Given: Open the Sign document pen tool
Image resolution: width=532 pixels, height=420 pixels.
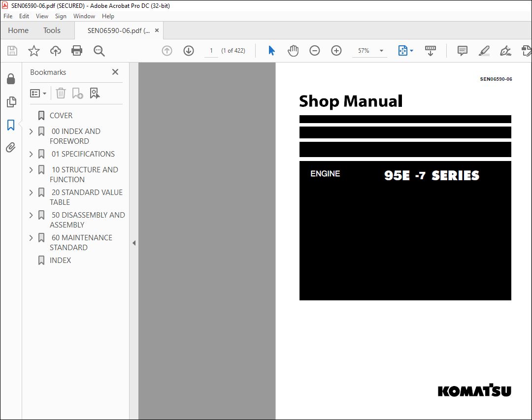Looking at the screenshot, I should coord(505,51).
